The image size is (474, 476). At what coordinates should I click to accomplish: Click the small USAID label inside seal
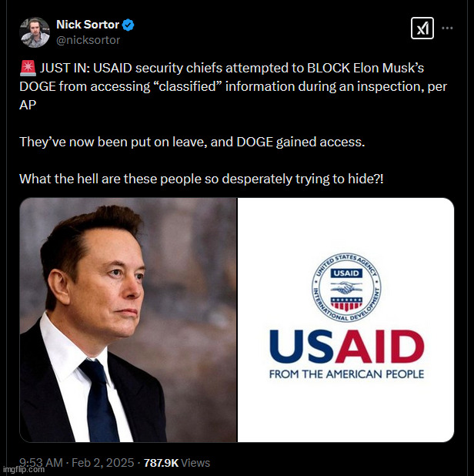coord(346,273)
